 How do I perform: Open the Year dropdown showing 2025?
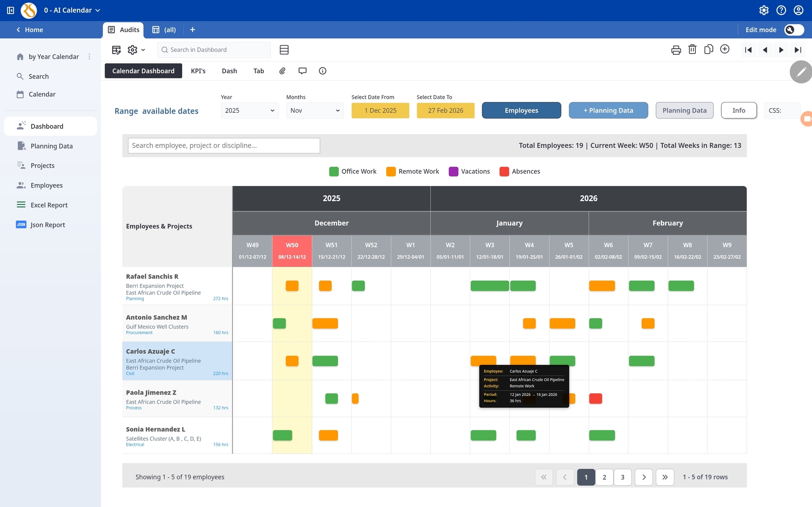[249, 110]
